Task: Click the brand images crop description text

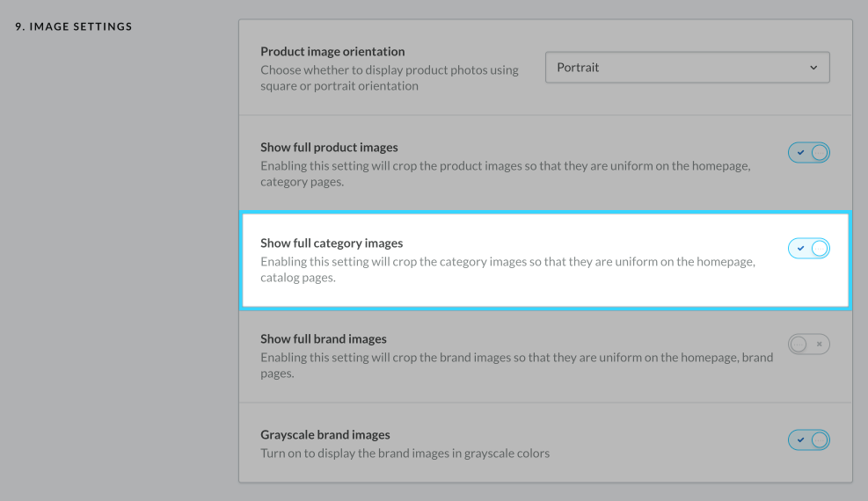Action: click(516, 366)
